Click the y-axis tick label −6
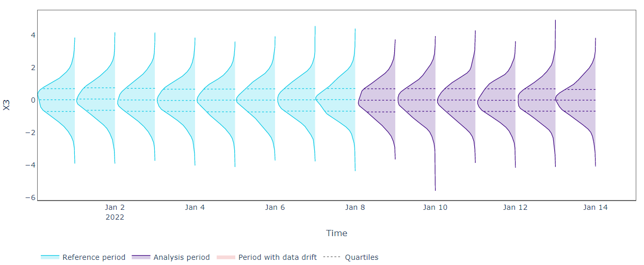The width and height of the screenshot is (644, 265). point(30,197)
